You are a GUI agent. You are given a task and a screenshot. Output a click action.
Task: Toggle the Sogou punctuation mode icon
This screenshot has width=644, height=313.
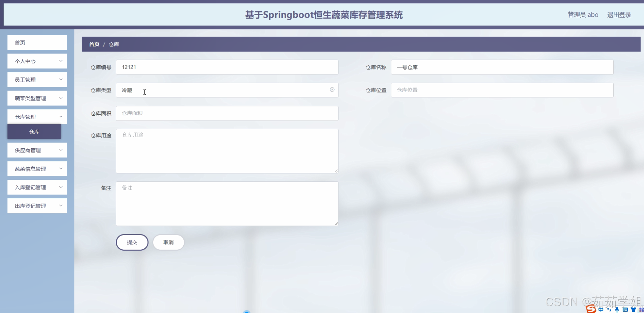pyautogui.click(x=609, y=310)
